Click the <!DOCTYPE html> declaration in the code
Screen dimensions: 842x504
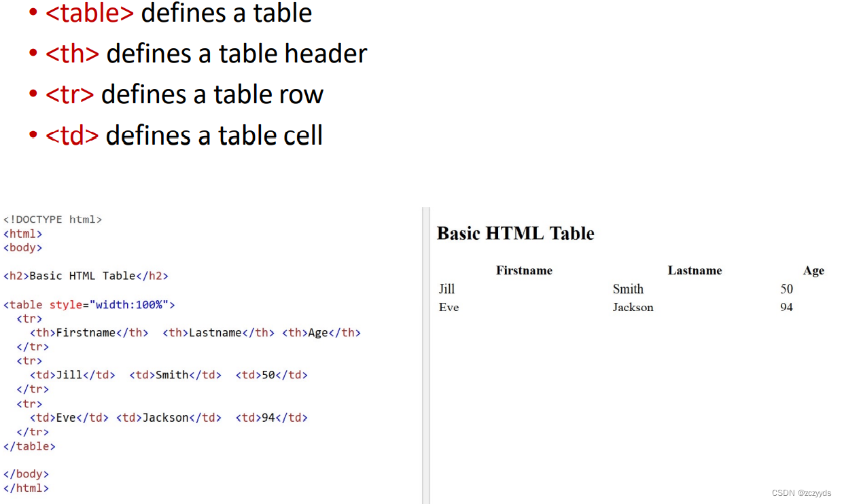point(53,219)
